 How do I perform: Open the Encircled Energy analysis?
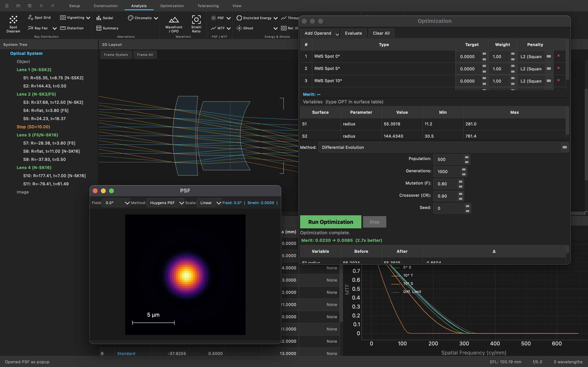click(x=254, y=18)
